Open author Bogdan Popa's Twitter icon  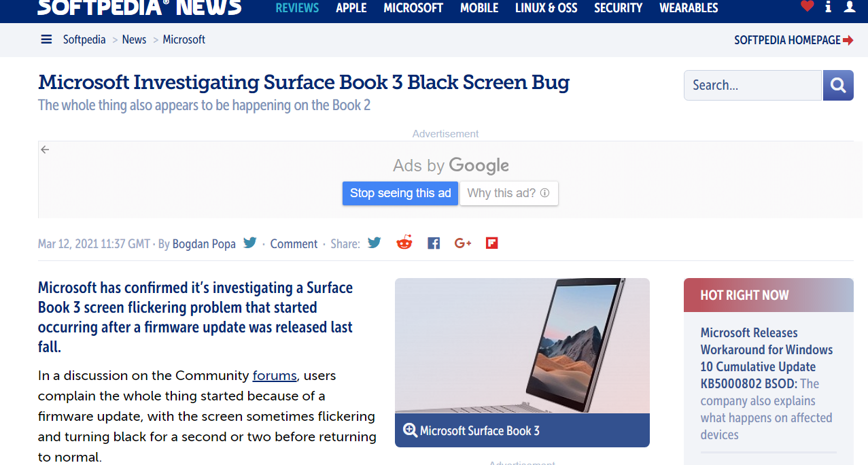tap(250, 243)
